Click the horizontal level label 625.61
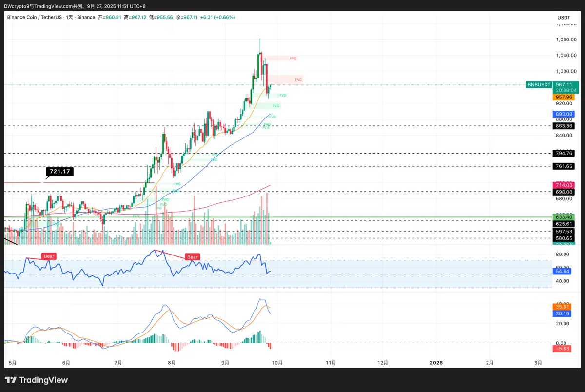 [564, 223]
